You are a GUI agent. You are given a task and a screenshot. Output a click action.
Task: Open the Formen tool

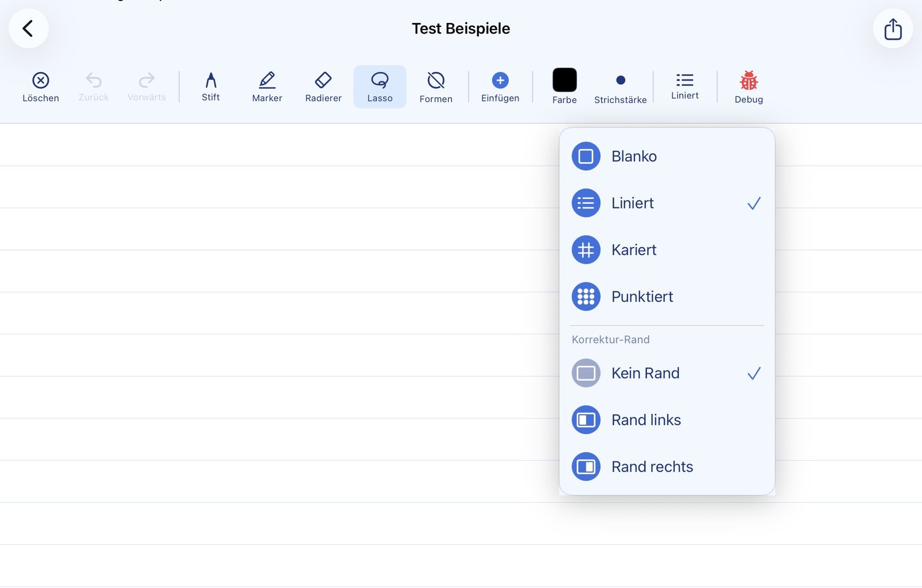(x=436, y=86)
